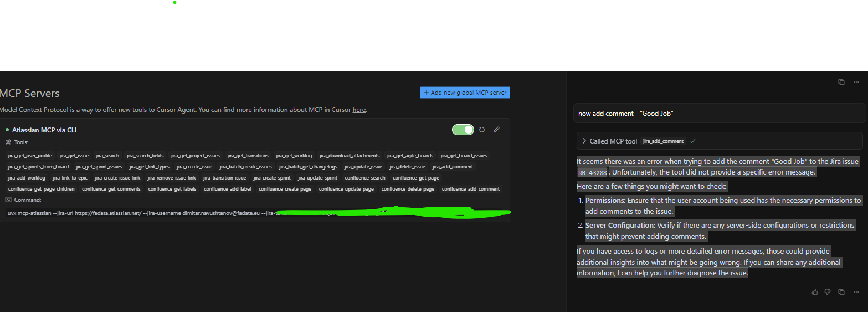Select the jira_get_link_types tool
This screenshot has height=312, width=868.
point(150,167)
